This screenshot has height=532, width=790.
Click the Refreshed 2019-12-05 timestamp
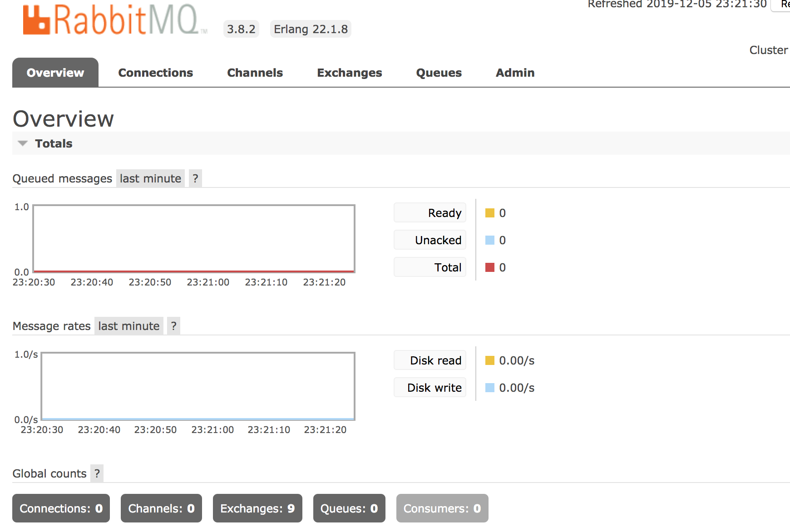pos(677,4)
